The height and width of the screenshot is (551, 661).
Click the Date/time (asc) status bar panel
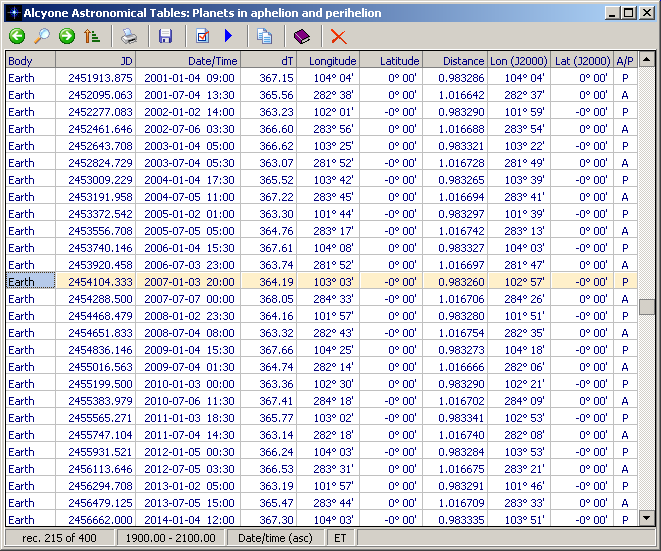[x=275, y=539]
